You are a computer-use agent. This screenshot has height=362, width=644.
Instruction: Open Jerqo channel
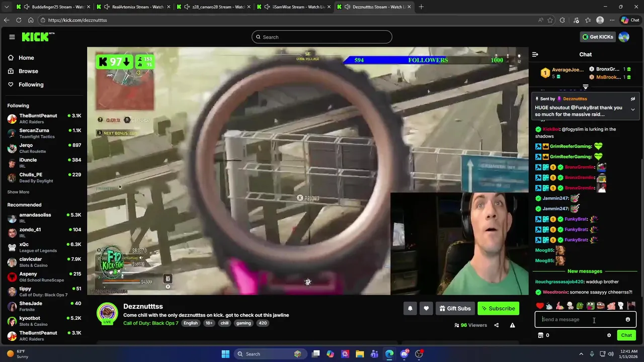[44, 148]
